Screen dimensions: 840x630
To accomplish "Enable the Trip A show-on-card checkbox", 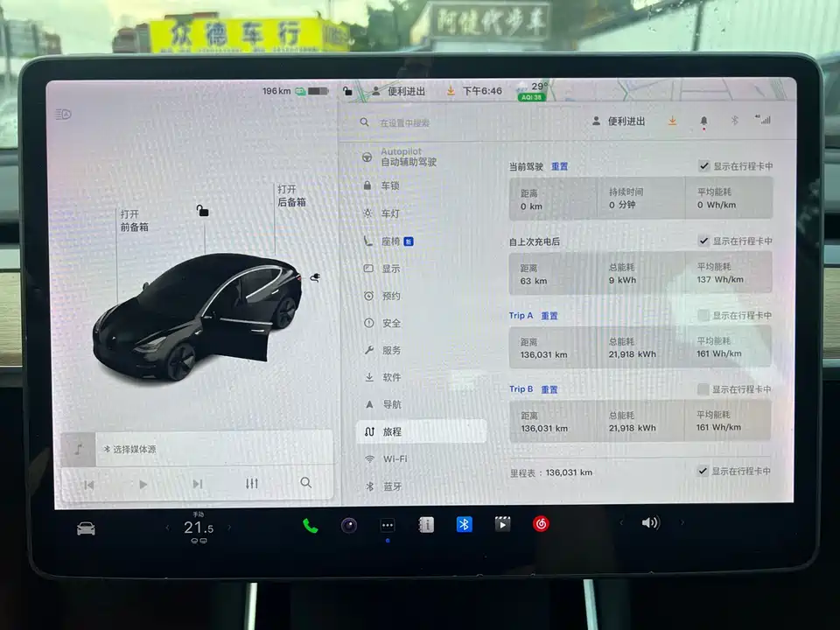I will click(704, 315).
